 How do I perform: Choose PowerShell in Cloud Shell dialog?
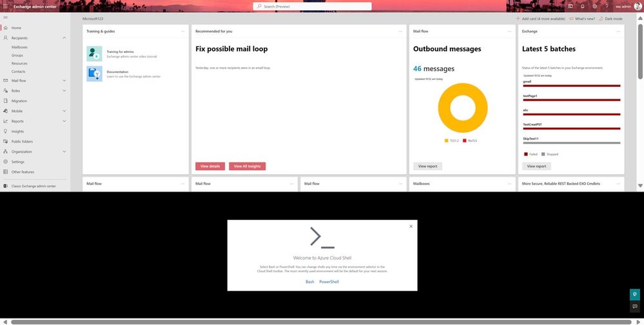click(x=329, y=282)
